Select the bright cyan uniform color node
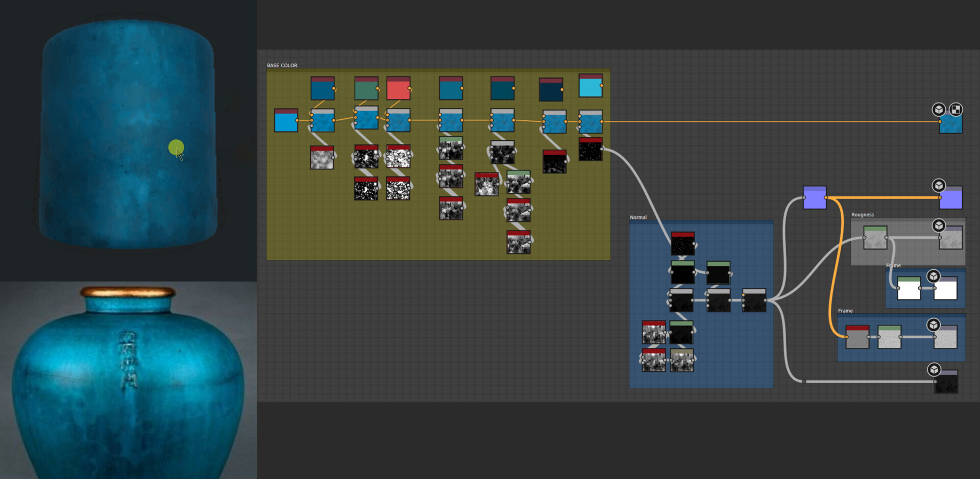This screenshot has width=980, height=479. point(590,86)
